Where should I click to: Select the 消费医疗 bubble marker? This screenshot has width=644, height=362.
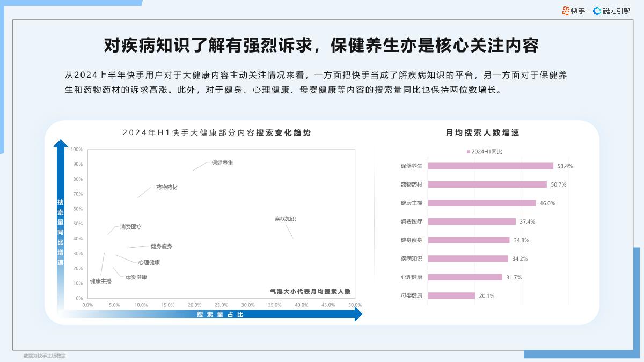click(108, 235)
